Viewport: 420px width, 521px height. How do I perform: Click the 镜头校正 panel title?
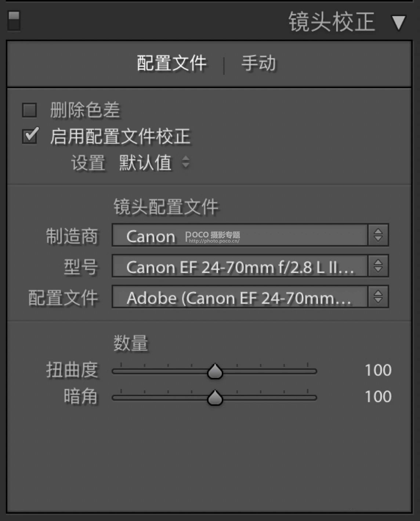331,22
